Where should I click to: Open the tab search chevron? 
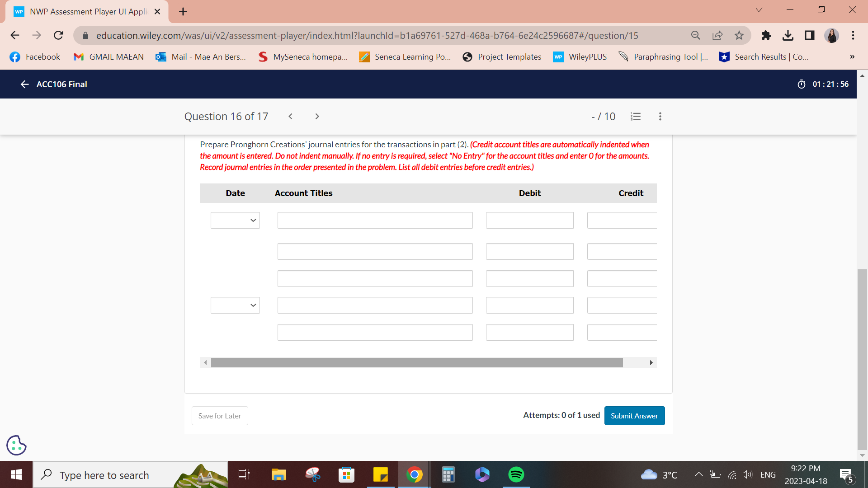(759, 9)
